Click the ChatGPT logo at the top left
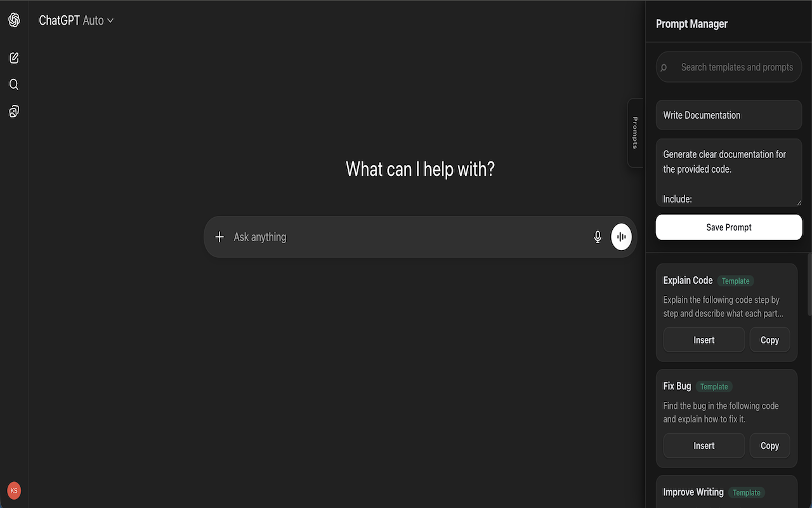 click(x=14, y=19)
